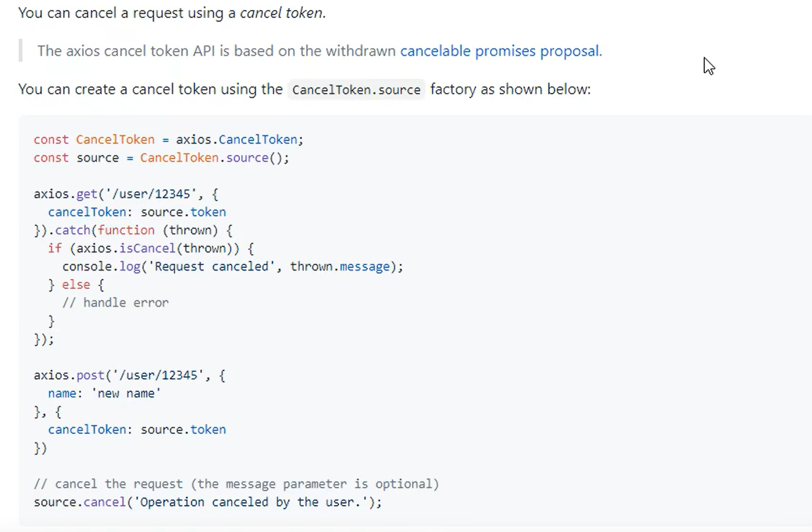
Task: Open the cancelable promises proposal link
Action: 500,51
